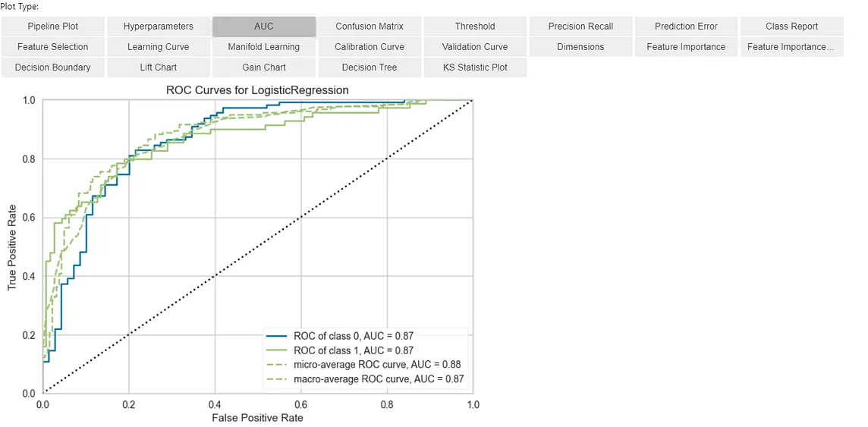The image size is (868, 427).
Task: Choose Manifold Learning plot type
Action: 264,47
